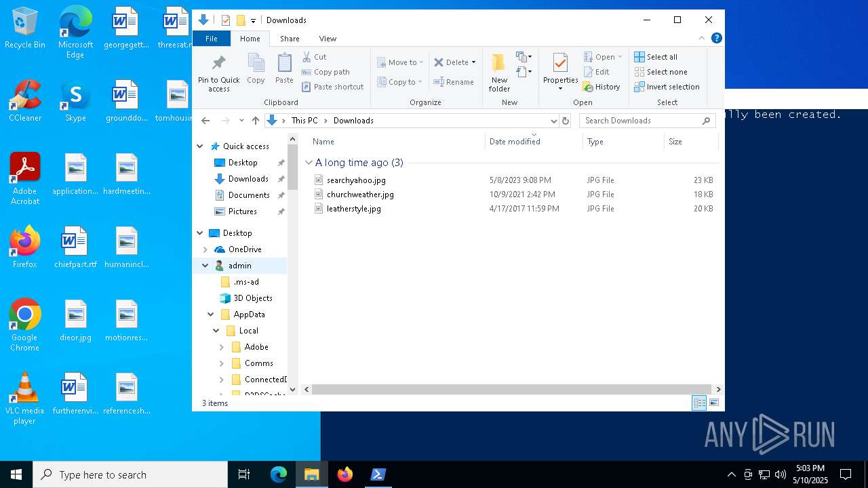This screenshot has width=868, height=488.
Task: Open recent locations dropdown arrow
Action: click(241, 121)
